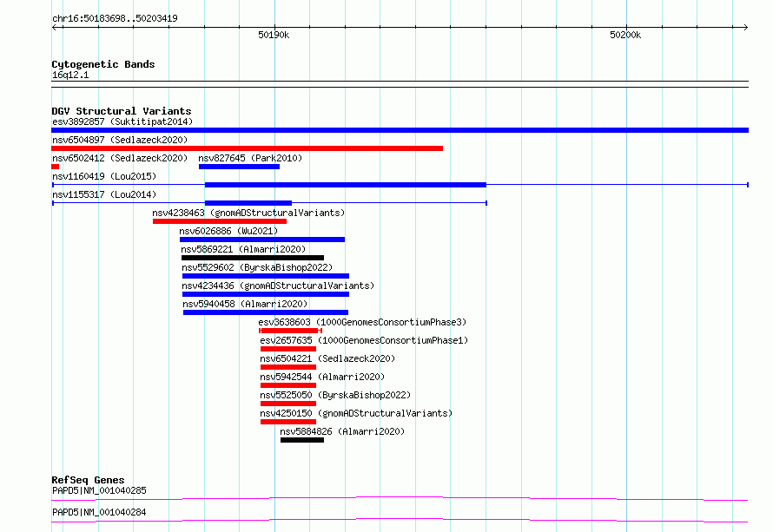Screen dimensions: 773x532
Task: Open nsv6502412 (Sedlazeck2020) label
Action: 120,158
